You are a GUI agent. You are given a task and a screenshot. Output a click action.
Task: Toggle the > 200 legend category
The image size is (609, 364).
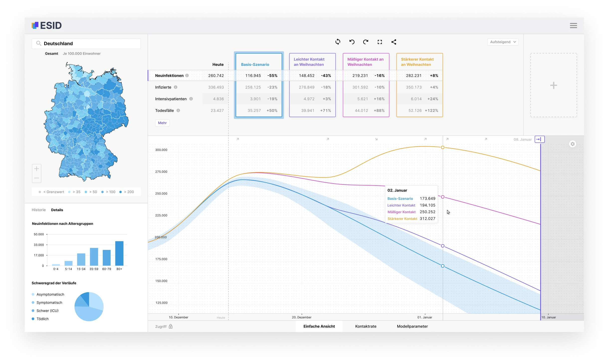tap(127, 192)
